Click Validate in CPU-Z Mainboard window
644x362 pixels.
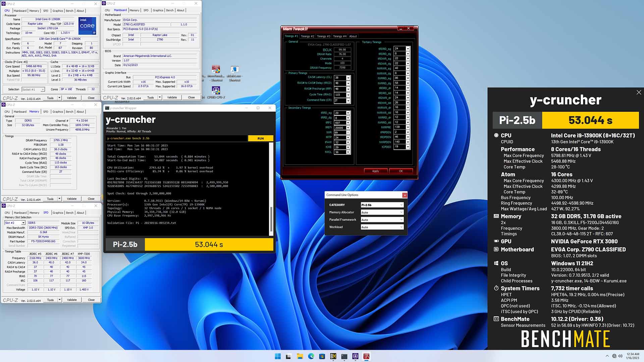coord(172,98)
